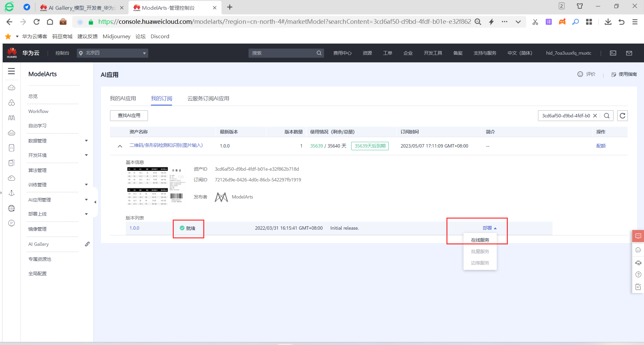Click the scissors screenshot tool icon
The width and height of the screenshot is (644, 345).
click(535, 22)
